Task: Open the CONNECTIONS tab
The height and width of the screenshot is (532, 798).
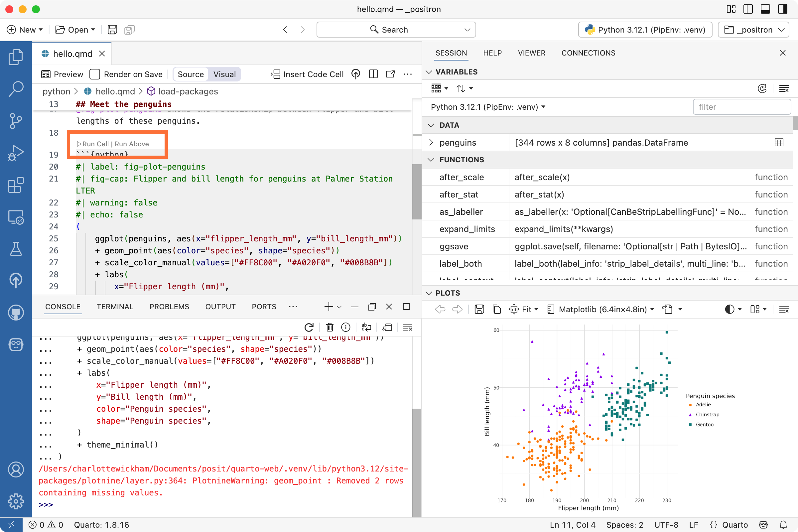Action: [588, 53]
